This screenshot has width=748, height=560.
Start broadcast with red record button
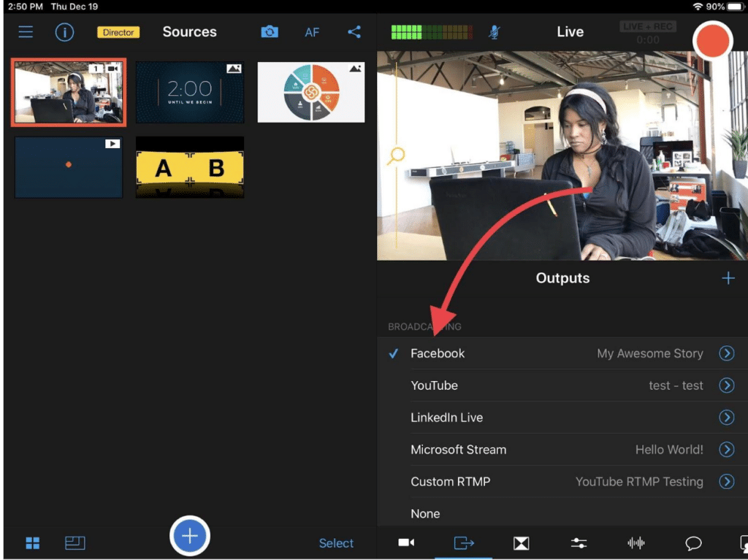click(712, 41)
